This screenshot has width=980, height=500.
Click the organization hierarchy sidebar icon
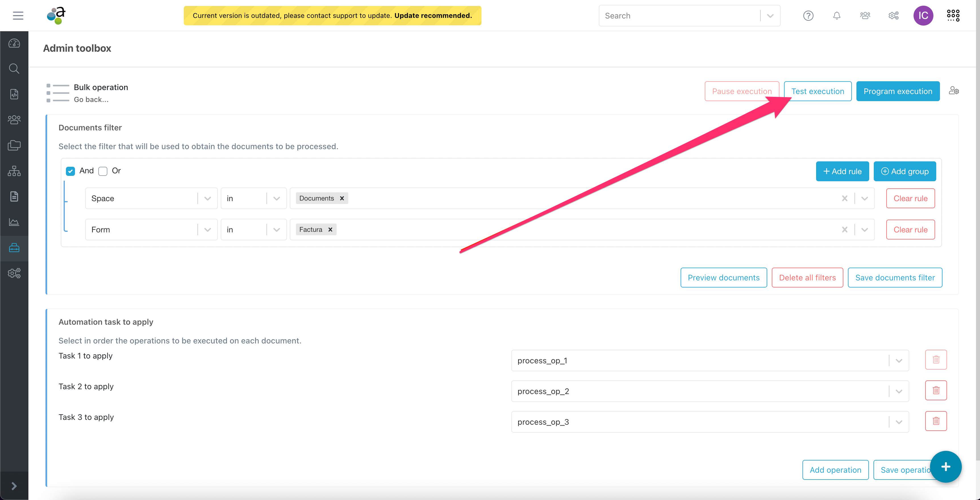coord(14,171)
